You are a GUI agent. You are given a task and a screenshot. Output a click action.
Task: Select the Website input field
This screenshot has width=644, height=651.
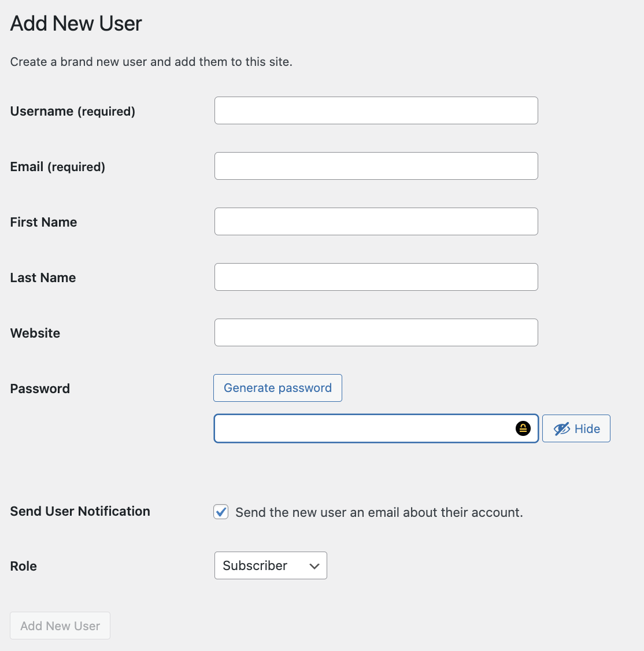[x=376, y=332]
